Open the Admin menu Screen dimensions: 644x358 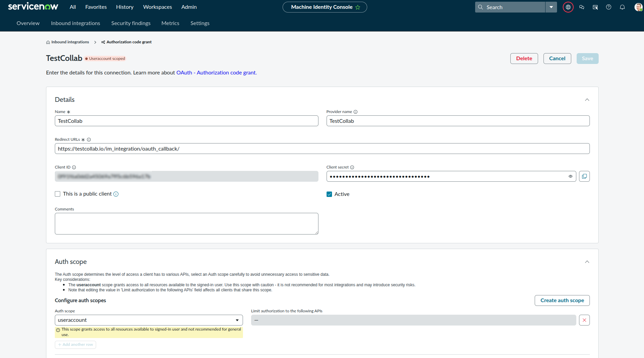(x=189, y=7)
